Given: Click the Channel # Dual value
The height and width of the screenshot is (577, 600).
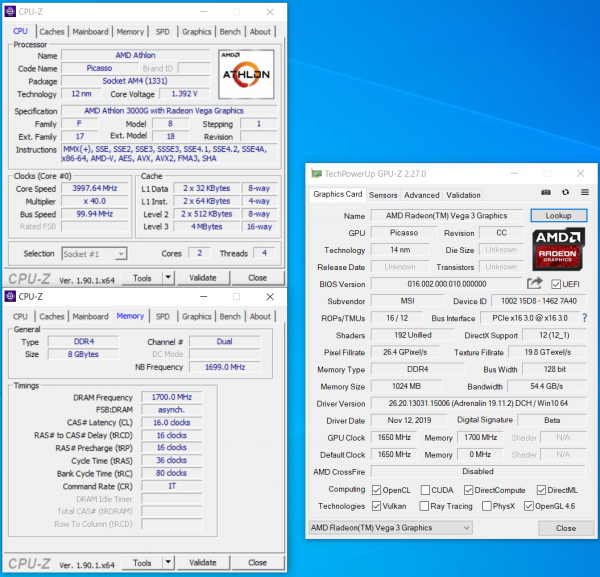Looking at the screenshot, I should pyautogui.click(x=225, y=341).
